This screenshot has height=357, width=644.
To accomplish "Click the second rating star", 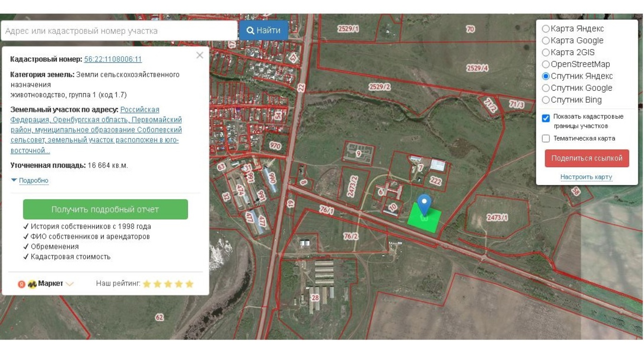I will point(157,284).
